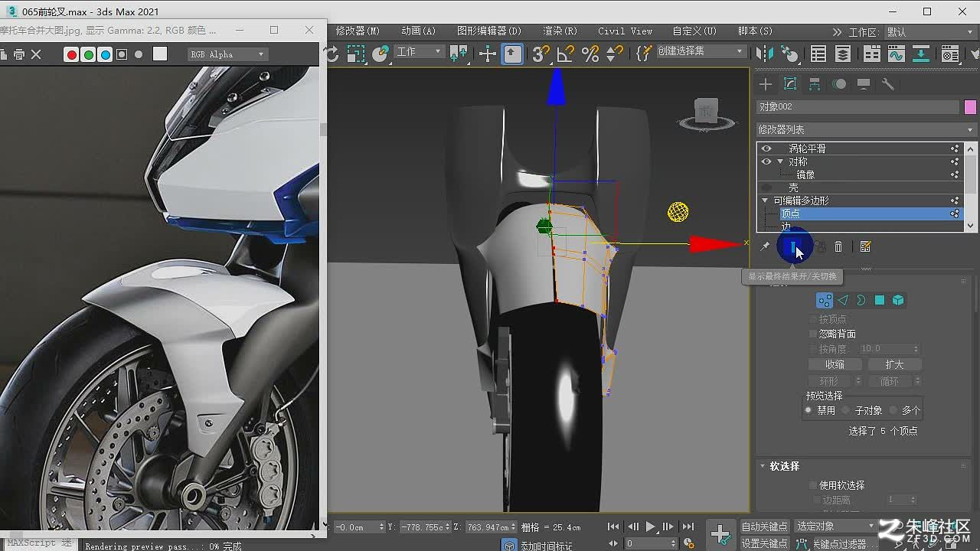Open the Utilities wrench panel
980x551 pixels.
click(x=888, y=84)
